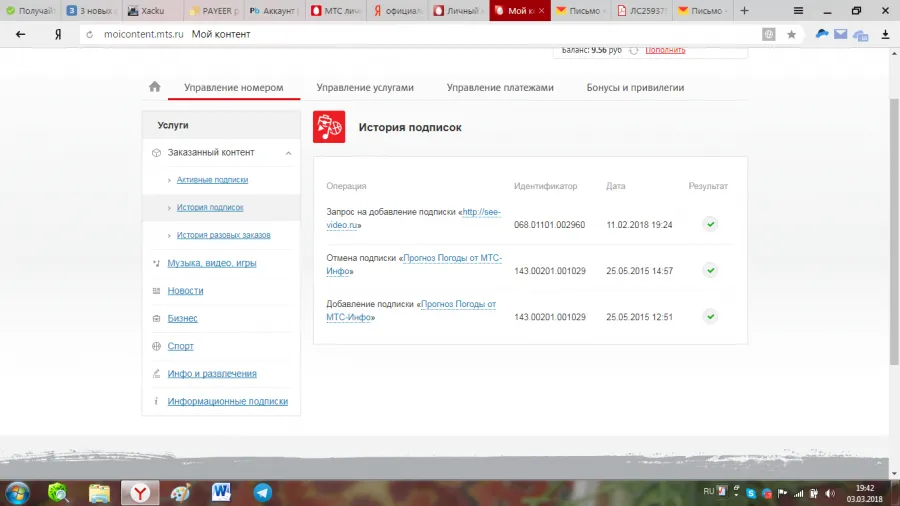The image size is (900, 506).
Task: Click the vertical page scrollbar
Action: coord(894,231)
